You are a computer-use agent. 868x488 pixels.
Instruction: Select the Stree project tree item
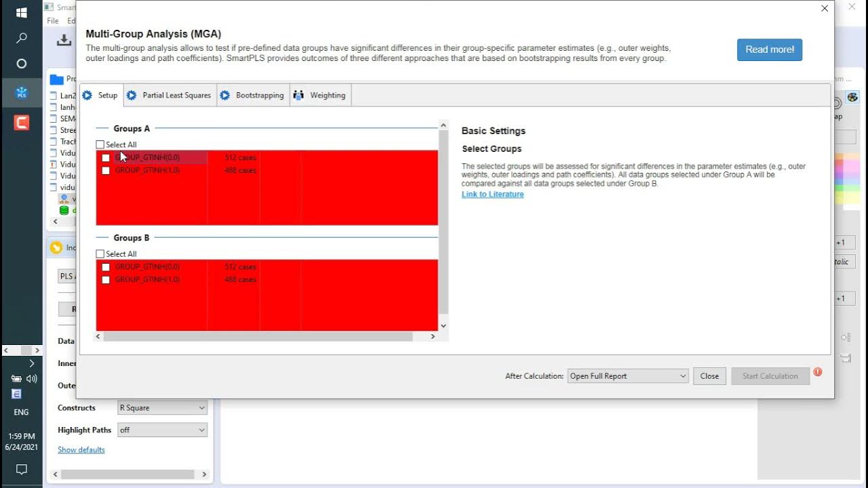coord(64,130)
